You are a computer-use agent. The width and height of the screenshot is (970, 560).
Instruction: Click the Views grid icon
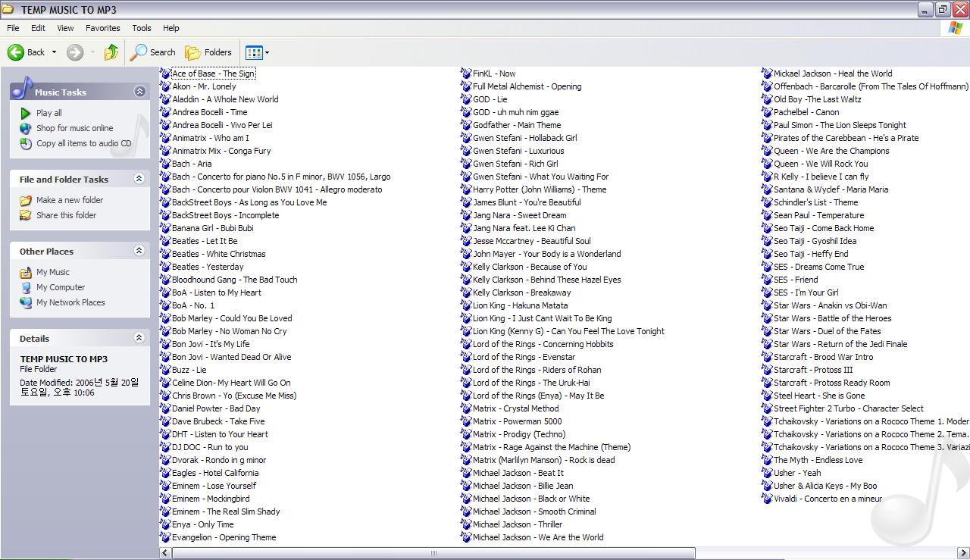click(254, 52)
